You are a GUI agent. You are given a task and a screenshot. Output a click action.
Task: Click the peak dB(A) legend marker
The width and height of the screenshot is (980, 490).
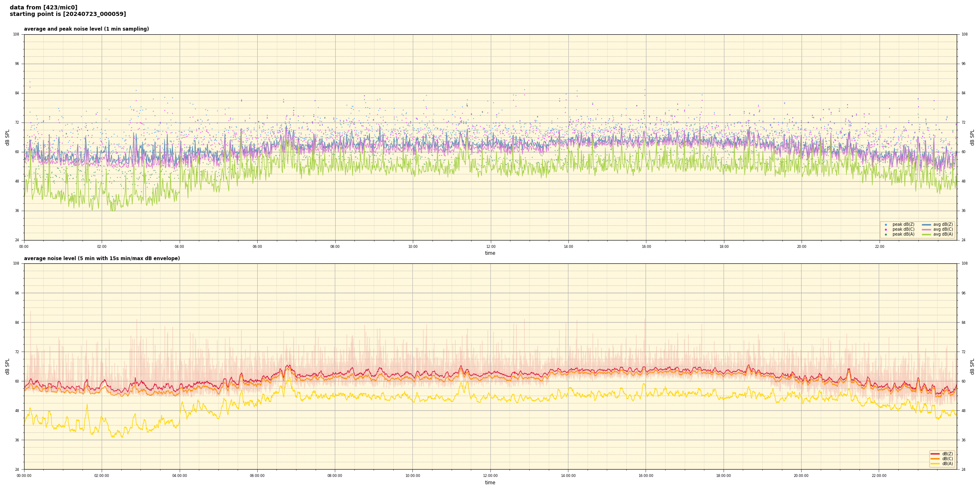pos(886,234)
